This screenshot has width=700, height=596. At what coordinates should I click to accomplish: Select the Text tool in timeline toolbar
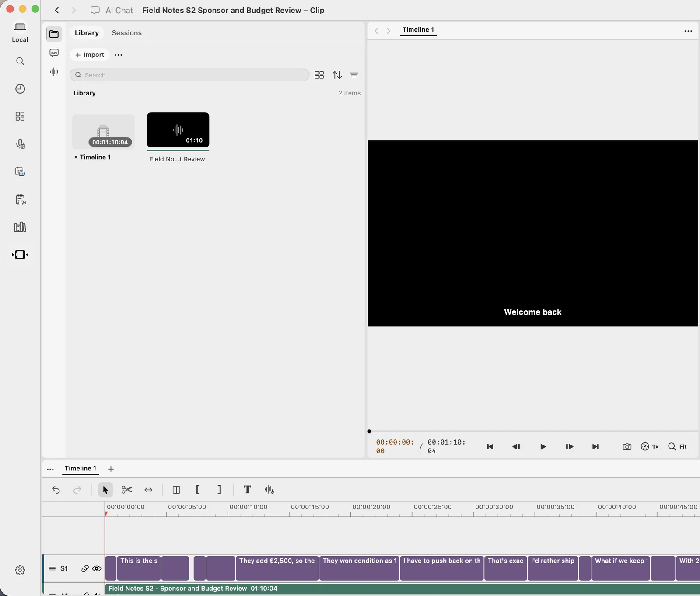247,490
